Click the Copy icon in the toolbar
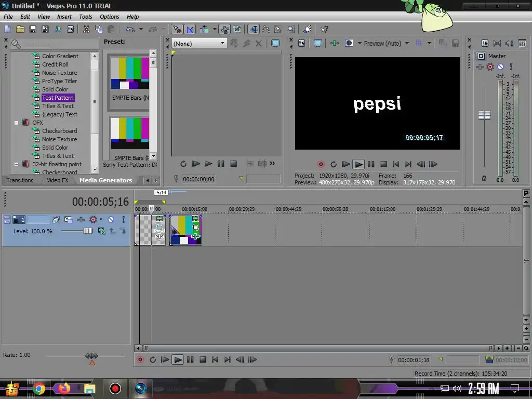The width and height of the screenshot is (532, 399). (x=99, y=29)
